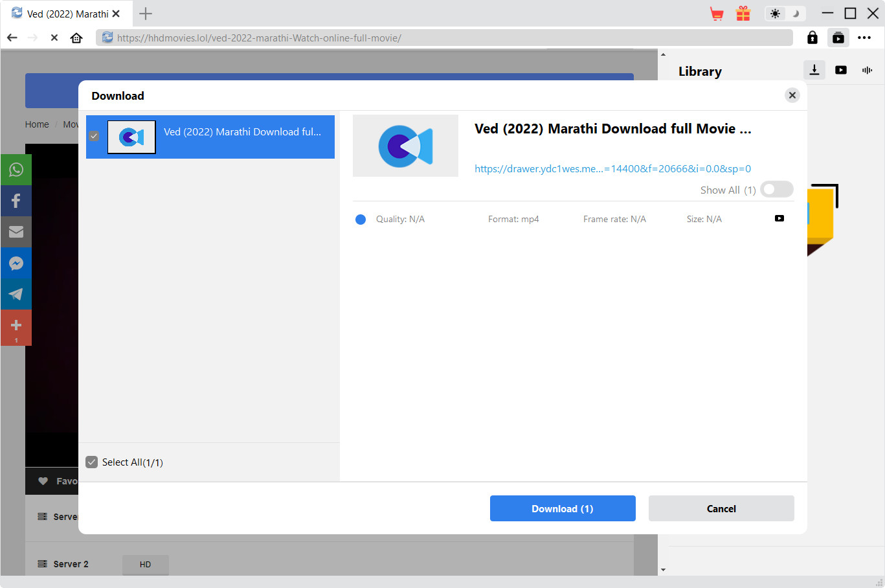This screenshot has width=885, height=588.
Task: Click the Download (1) button
Action: 563,508
